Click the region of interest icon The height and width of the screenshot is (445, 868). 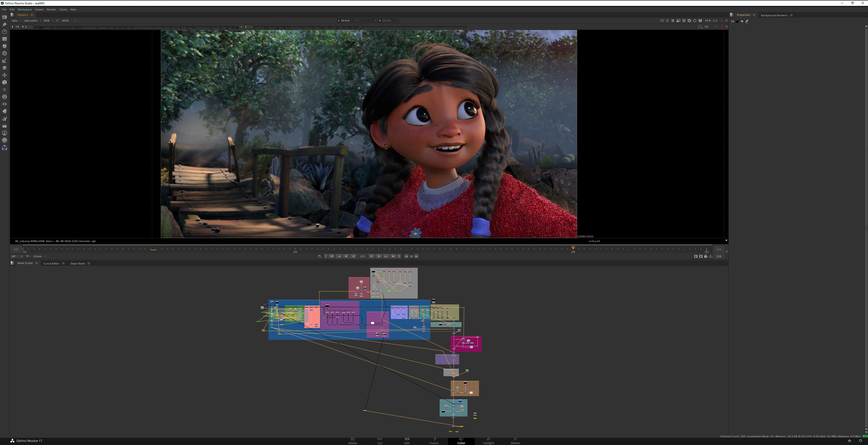click(695, 21)
